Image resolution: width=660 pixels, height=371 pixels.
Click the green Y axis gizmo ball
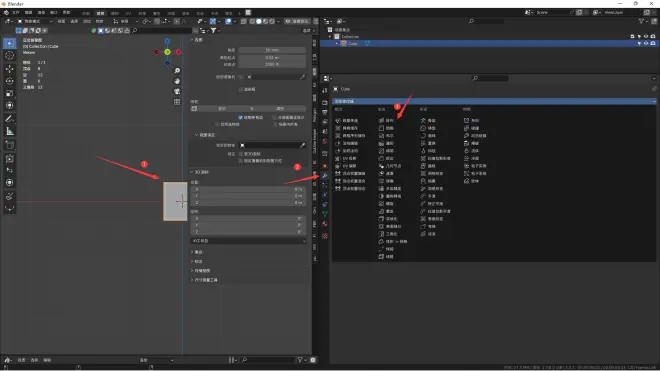(167, 52)
